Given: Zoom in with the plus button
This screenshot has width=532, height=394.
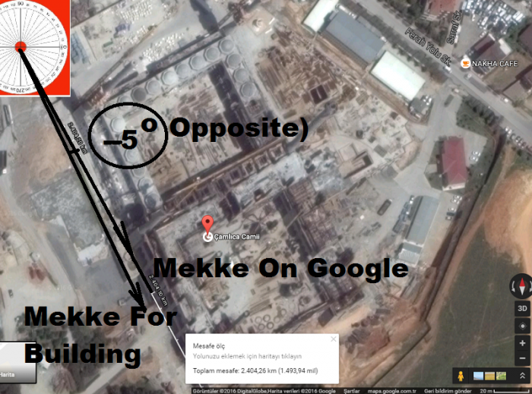Looking at the screenshot, I should pos(522,343).
